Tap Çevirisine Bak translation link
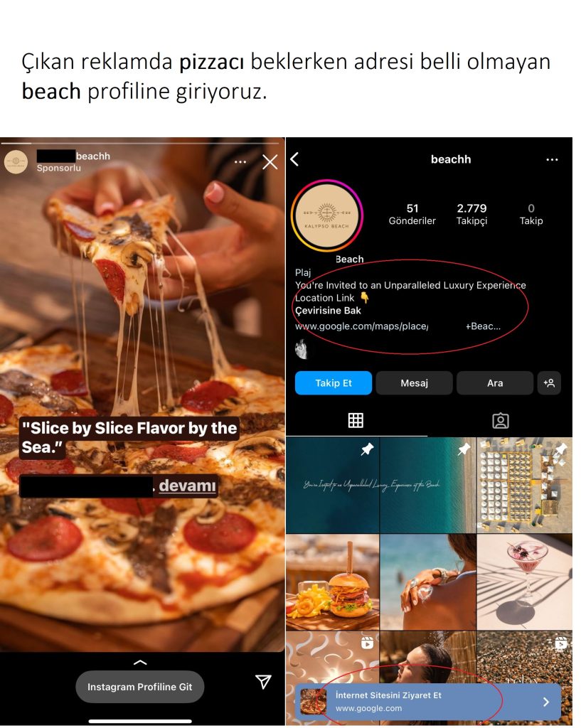The height and width of the screenshot is (728, 581). (328, 311)
